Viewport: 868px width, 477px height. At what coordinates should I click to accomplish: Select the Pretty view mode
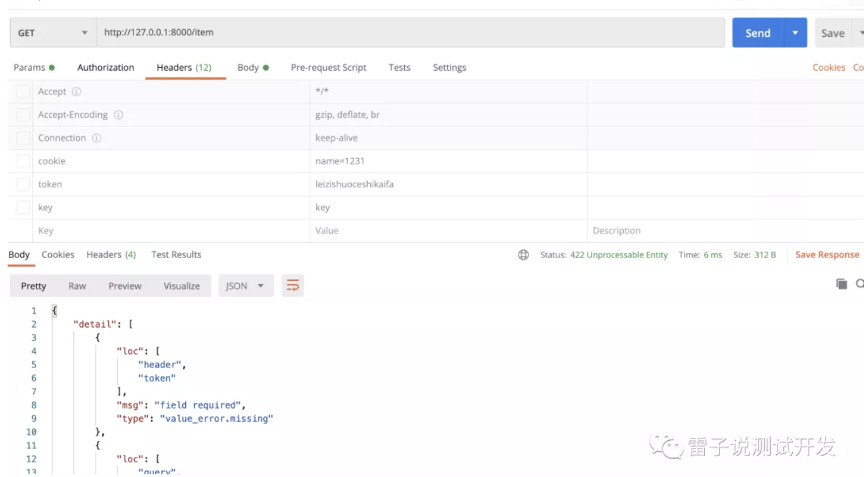tap(34, 286)
